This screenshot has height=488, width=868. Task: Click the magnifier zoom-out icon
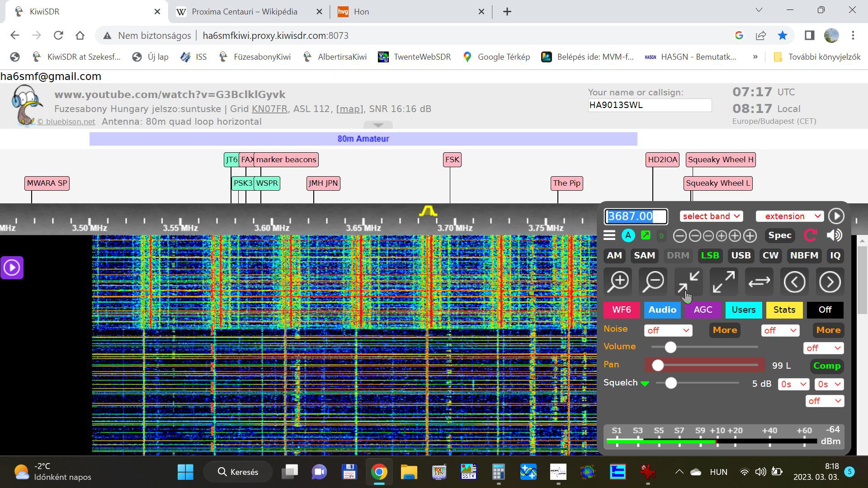654,282
